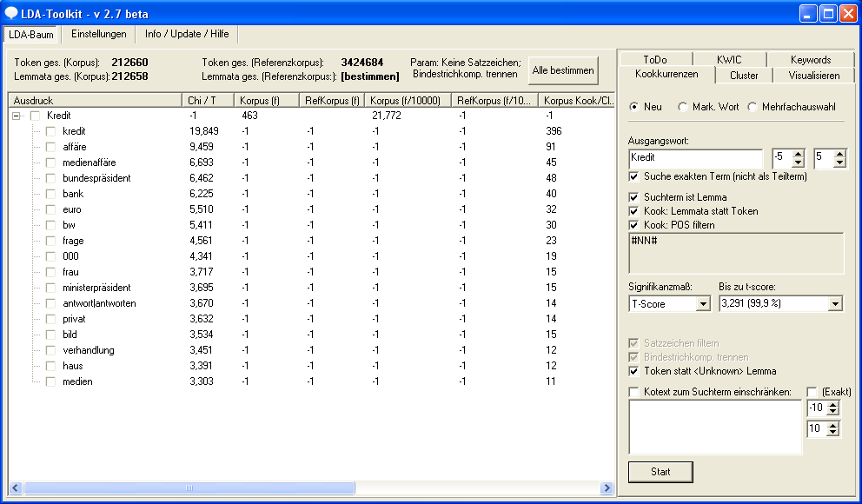This screenshot has width=862, height=504.
Task: Click the 'Alle bestimmen' button
Action: click(x=563, y=70)
